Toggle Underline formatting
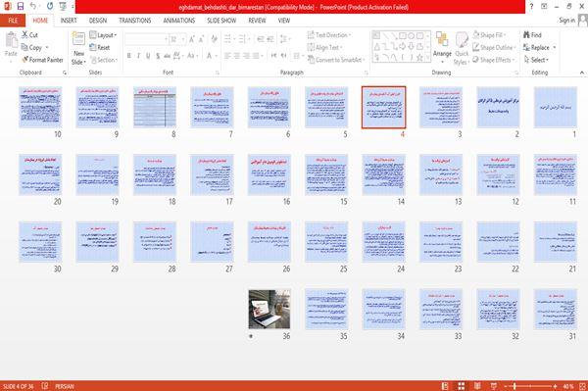The width and height of the screenshot is (588, 391). click(x=148, y=56)
